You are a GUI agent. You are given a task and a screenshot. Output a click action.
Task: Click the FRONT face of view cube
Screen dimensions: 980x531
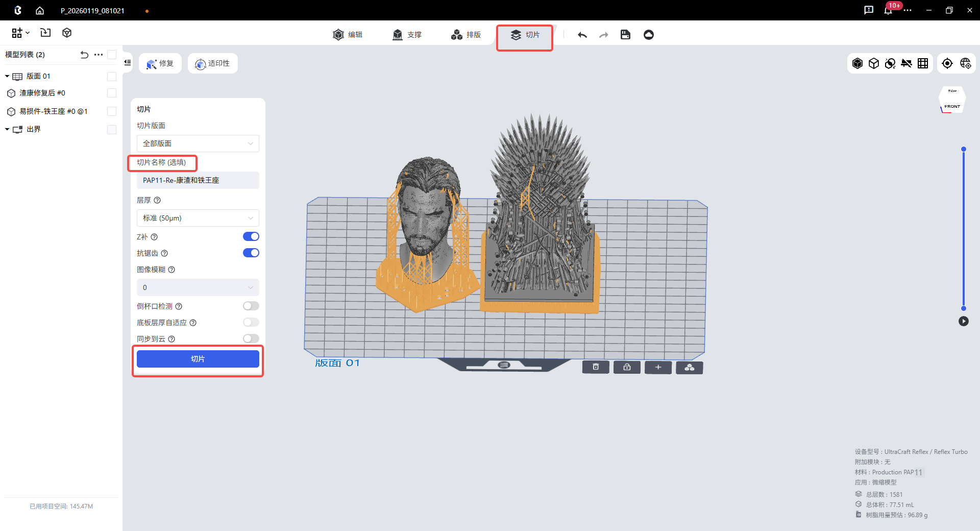click(x=952, y=107)
